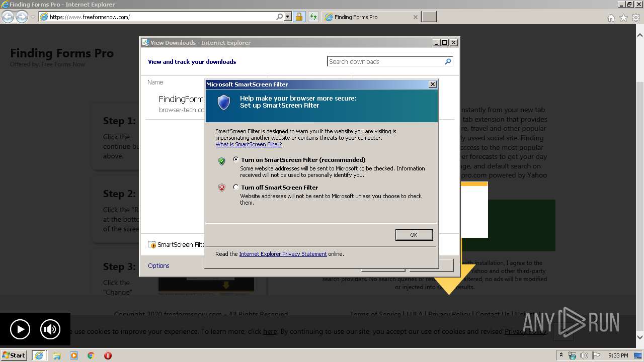The image size is (644, 362).
Task: Click the 9:33 PM clock
Action: coord(618,355)
